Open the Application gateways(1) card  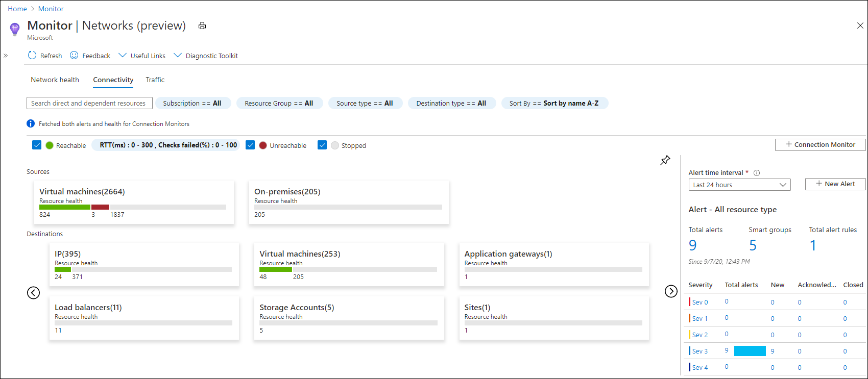(x=554, y=265)
